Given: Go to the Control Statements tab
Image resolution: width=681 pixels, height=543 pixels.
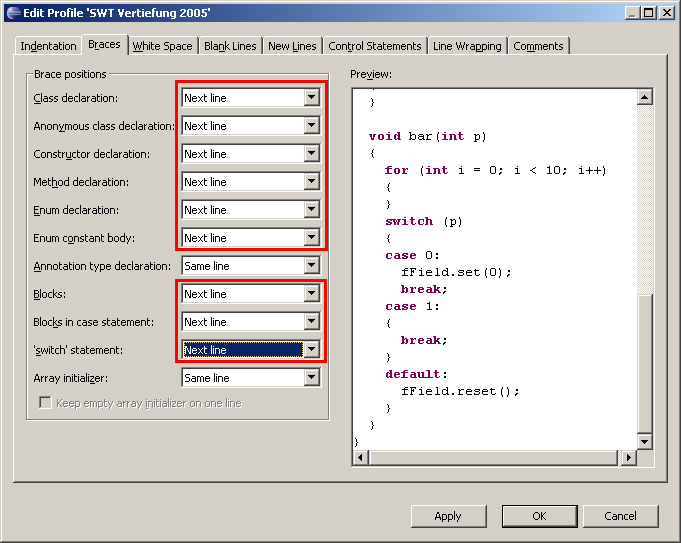Looking at the screenshot, I should click(x=374, y=46).
